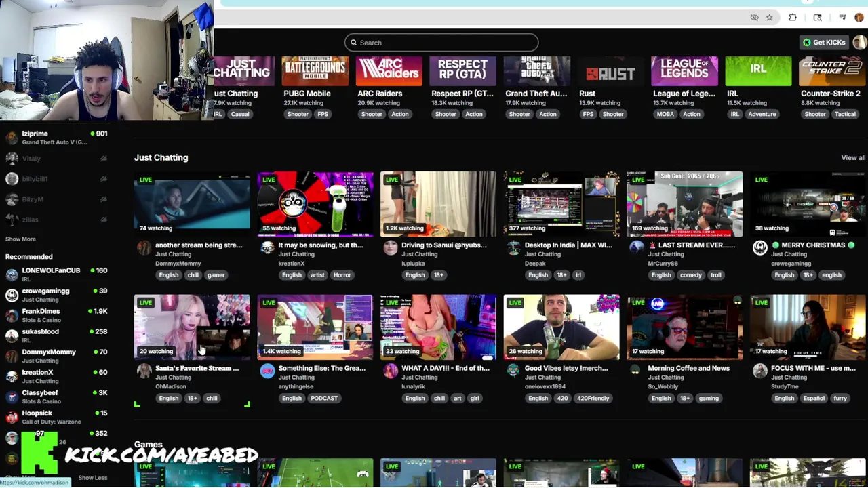
Task: Select the artist tag on kreationX stream
Action: coord(317,275)
